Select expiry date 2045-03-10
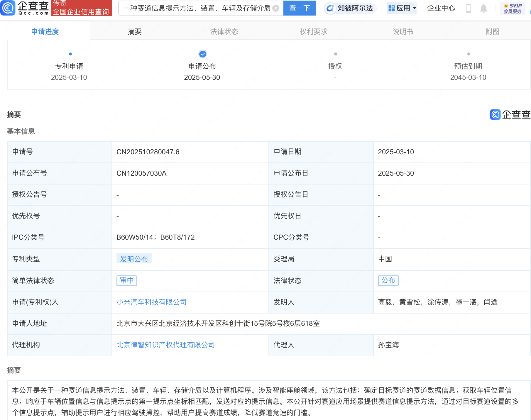 [468, 77]
